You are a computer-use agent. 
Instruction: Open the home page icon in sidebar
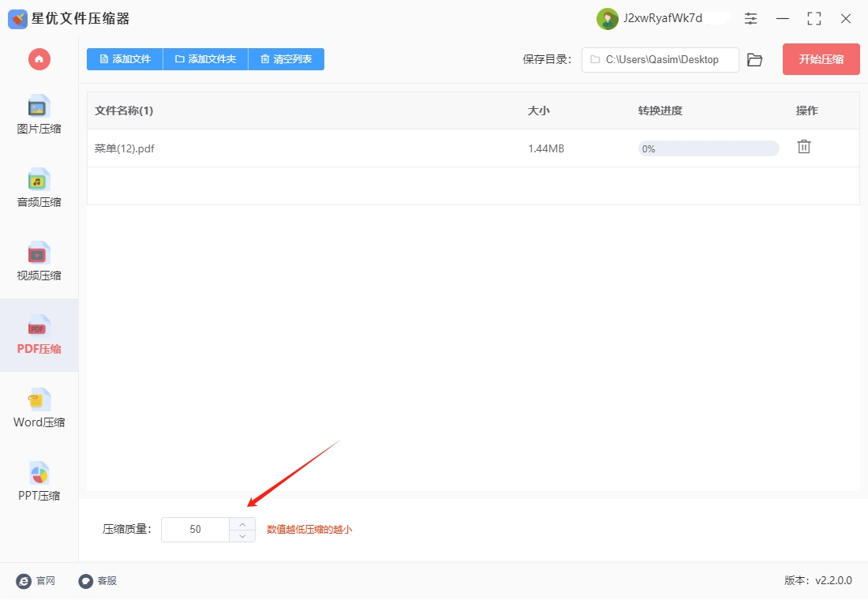(39, 59)
